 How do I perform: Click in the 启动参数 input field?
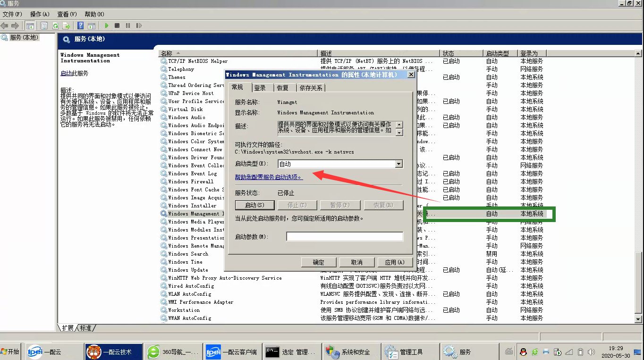[x=345, y=236]
